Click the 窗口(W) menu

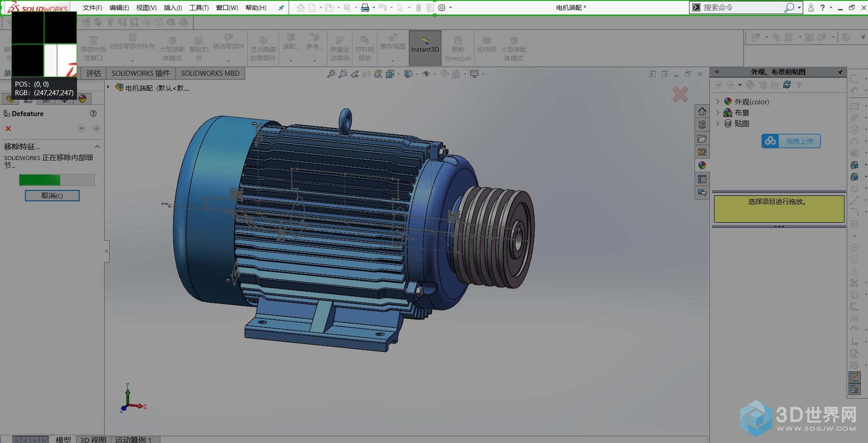(x=227, y=8)
